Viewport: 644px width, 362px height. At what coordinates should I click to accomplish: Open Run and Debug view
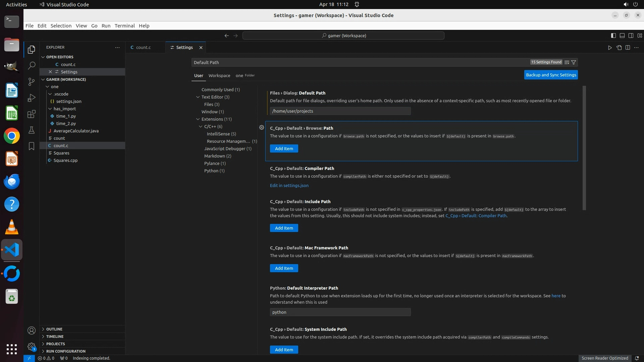point(31,98)
